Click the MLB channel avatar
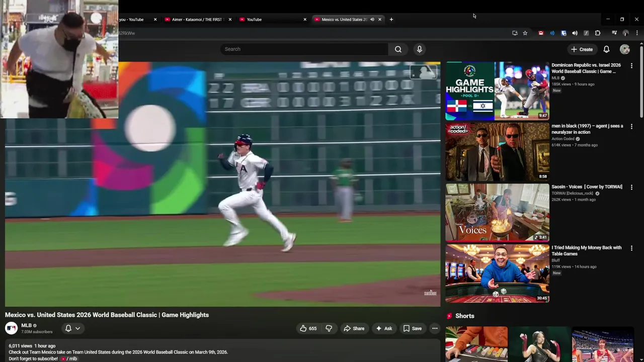Image resolution: width=644 pixels, height=362 pixels. (x=11, y=328)
